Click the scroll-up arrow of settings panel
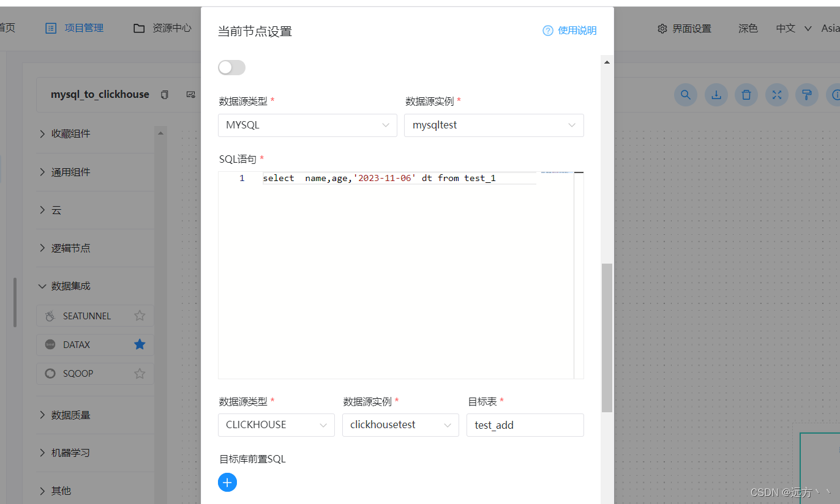The height and width of the screenshot is (504, 840). tap(607, 62)
